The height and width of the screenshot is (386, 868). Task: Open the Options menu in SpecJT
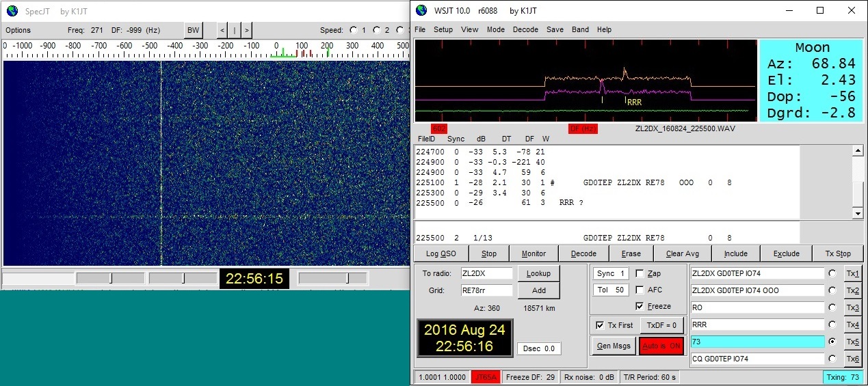18,30
